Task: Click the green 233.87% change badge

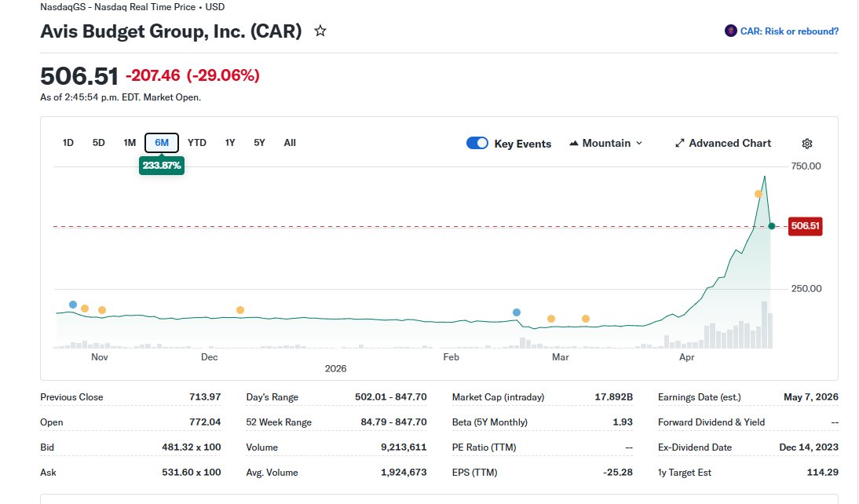Action: 162,166
